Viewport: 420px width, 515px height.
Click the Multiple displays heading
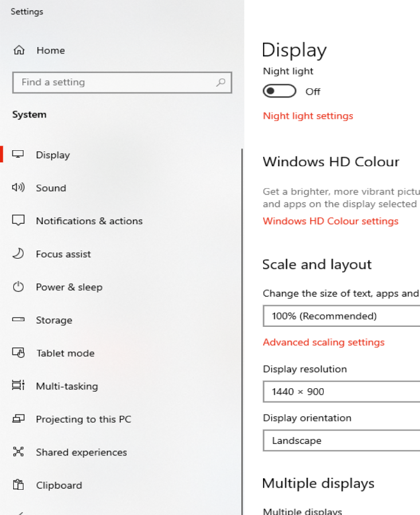tap(318, 483)
